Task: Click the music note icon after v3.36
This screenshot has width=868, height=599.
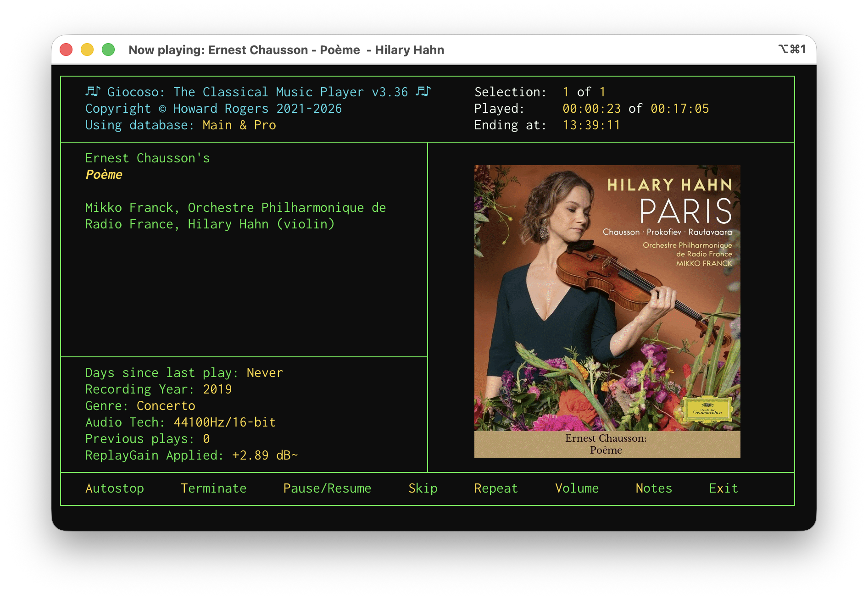Action: click(423, 92)
